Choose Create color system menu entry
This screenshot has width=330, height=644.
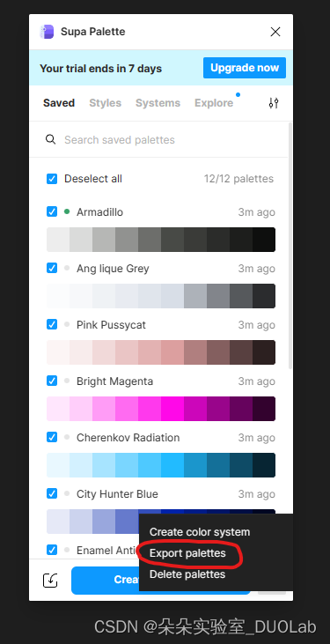tap(200, 532)
